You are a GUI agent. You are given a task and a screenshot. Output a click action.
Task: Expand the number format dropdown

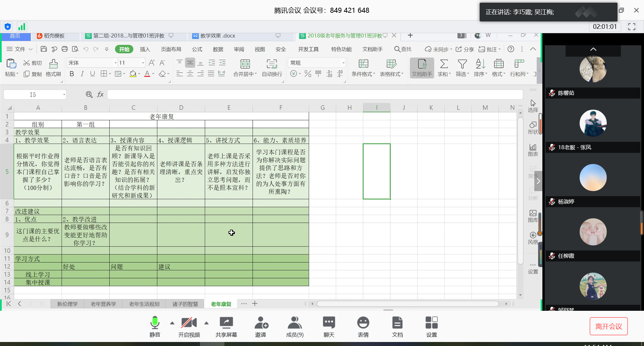[343, 63]
